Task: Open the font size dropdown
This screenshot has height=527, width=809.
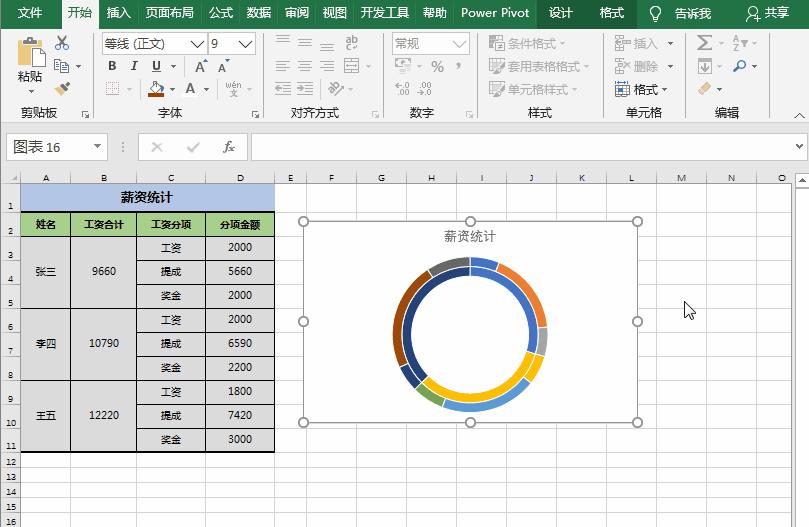Action: (246, 44)
